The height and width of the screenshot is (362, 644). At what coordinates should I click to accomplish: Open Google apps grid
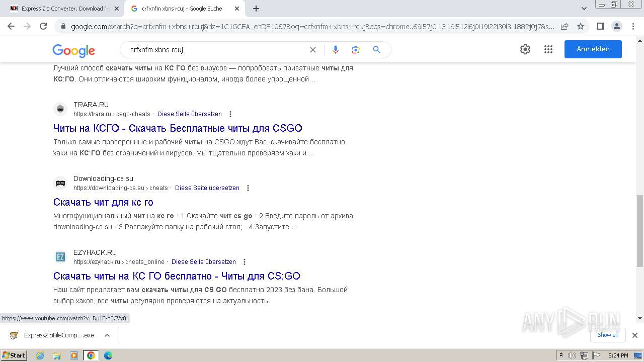548,49
